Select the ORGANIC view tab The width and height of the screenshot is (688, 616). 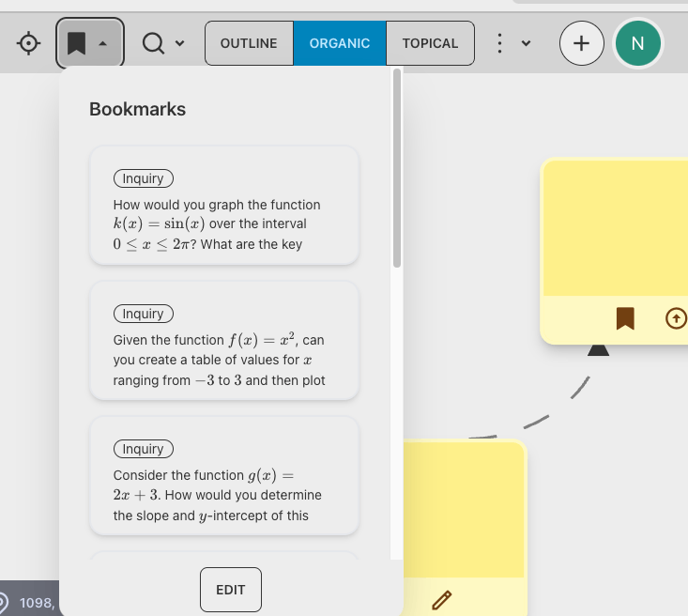[340, 43]
